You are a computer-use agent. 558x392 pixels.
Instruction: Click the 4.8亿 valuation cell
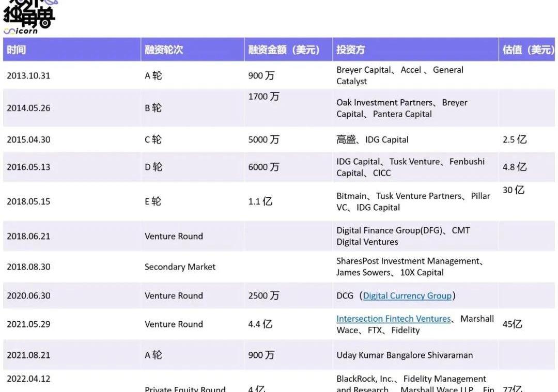(515, 167)
